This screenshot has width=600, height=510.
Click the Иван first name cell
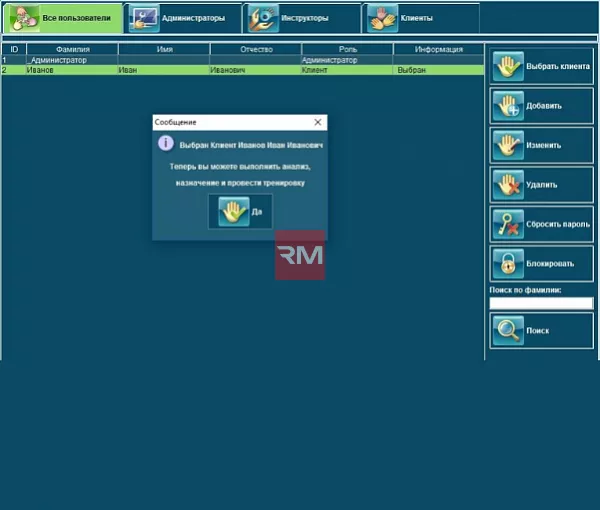(x=164, y=70)
